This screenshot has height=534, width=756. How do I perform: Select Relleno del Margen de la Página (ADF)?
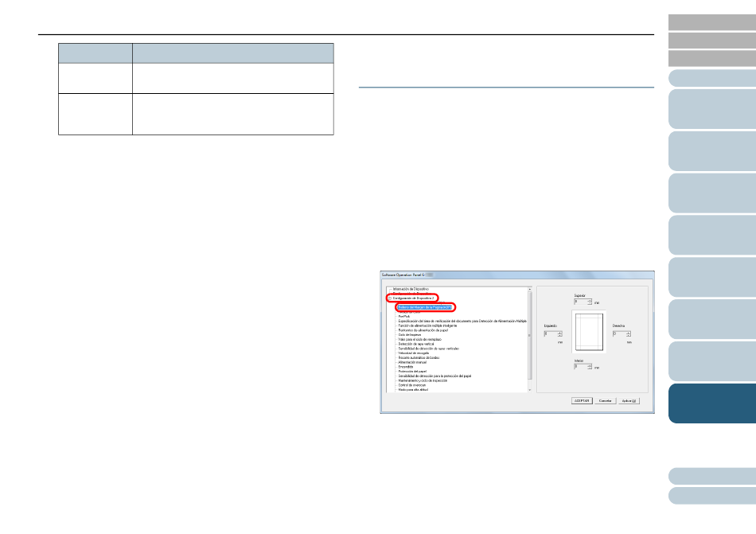tap(425, 307)
